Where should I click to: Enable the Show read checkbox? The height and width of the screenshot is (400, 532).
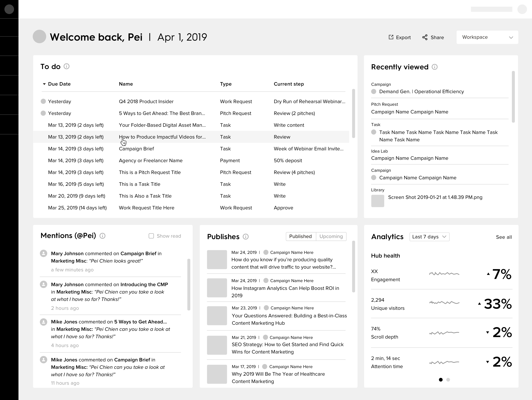pyautogui.click(x=151, y=236)
